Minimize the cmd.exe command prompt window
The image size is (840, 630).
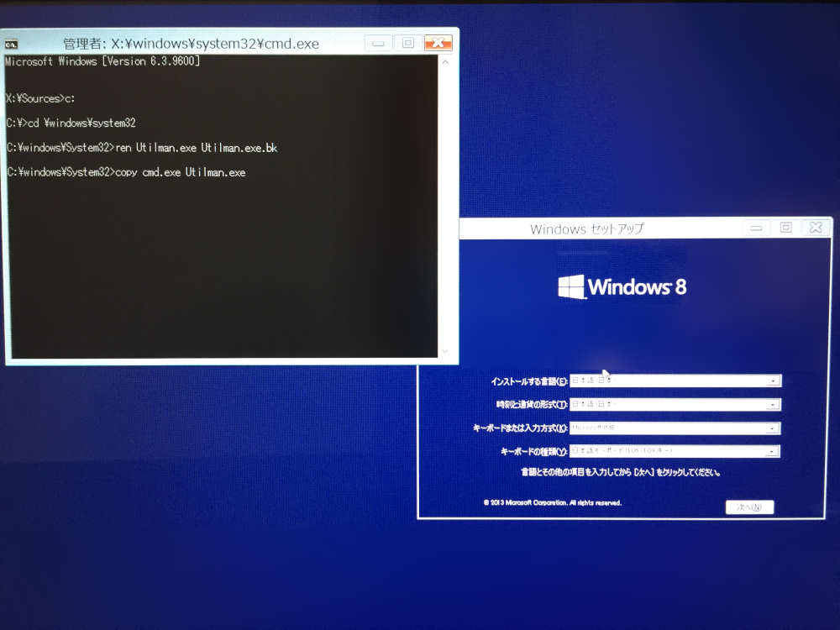pos(379,43)
